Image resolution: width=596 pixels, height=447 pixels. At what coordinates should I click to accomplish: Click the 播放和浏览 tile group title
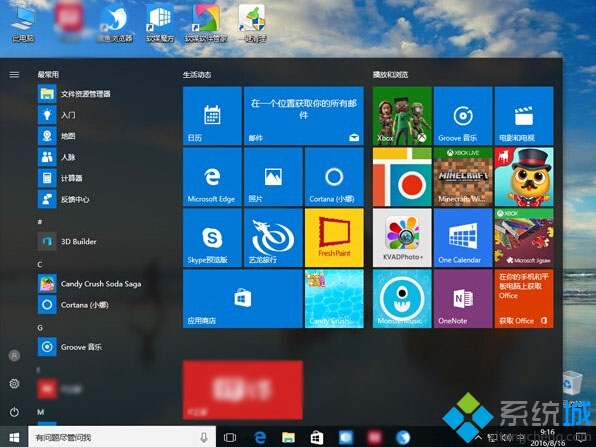[x=390, y=74]
